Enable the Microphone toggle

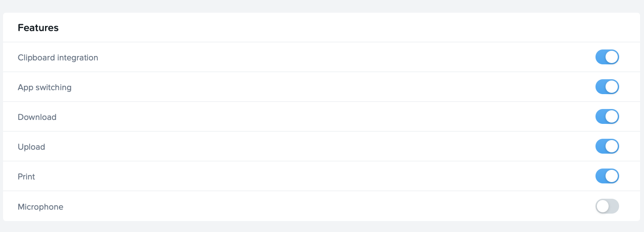click(607, 206)
